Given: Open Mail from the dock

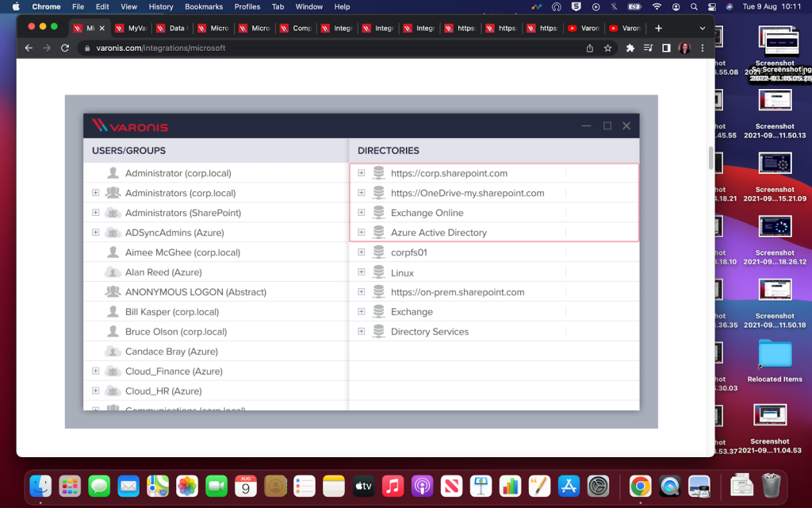Looking at the screenshot, I should [128, 487].
